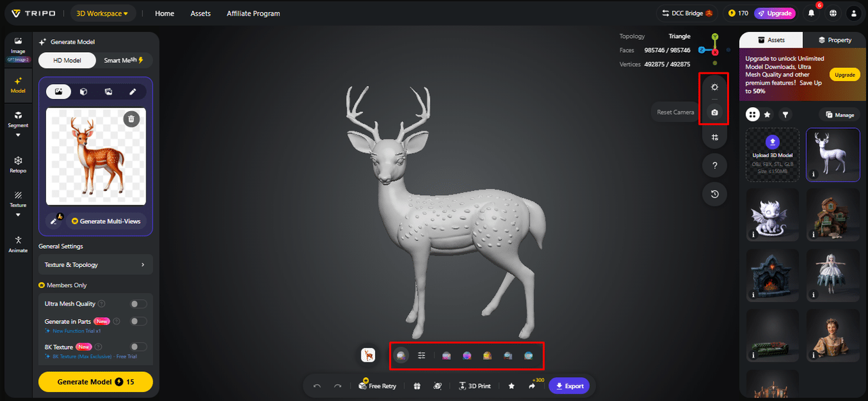Select the cottage house asset thumbnail
Image resolution: width=868 pixels, height=401 pixels.
click(x=833, y=215)
